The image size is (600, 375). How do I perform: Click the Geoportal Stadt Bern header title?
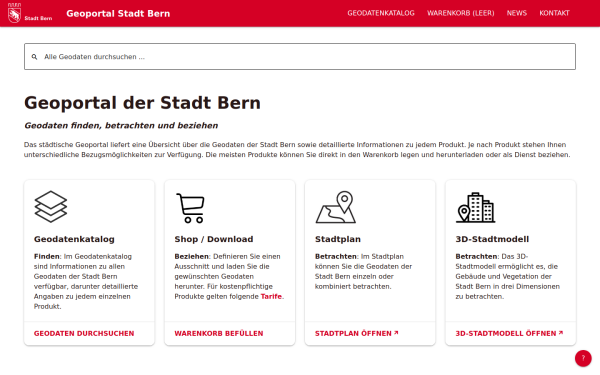[118, 13]
